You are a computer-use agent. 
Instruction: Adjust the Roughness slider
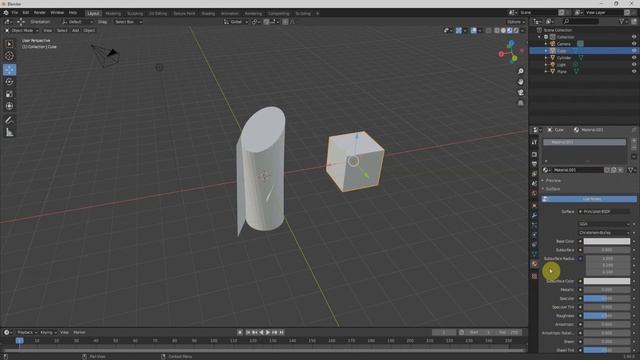(x=607, y=316)
